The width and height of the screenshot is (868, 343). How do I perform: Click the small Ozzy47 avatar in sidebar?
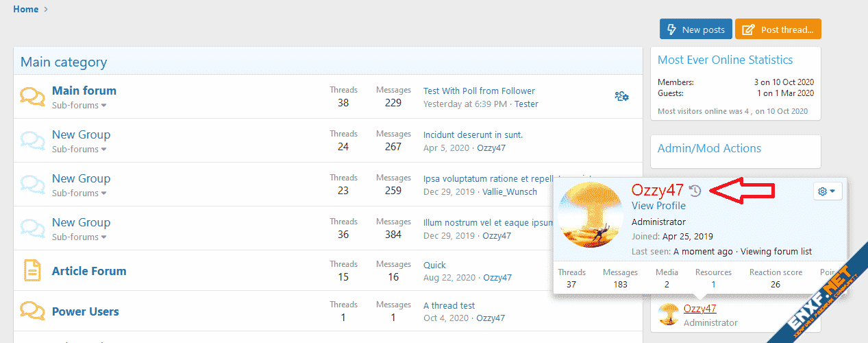click(668, 314)
